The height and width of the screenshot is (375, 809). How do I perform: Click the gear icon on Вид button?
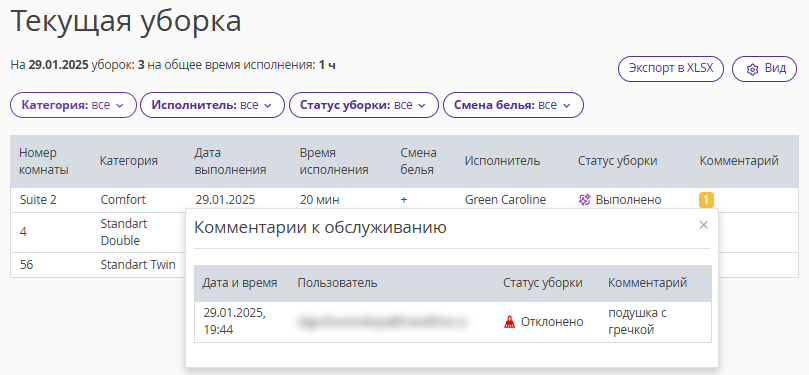pyautogui.click(x=752, y=69)
